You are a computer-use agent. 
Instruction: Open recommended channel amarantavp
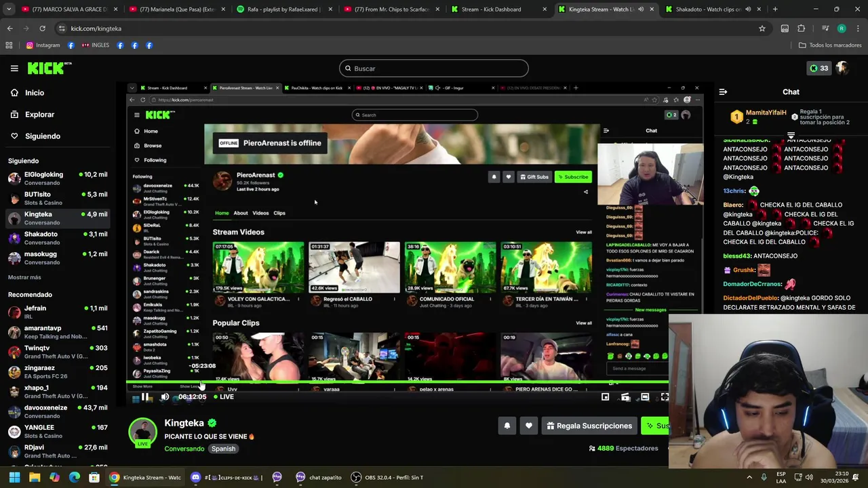(58, 331)
